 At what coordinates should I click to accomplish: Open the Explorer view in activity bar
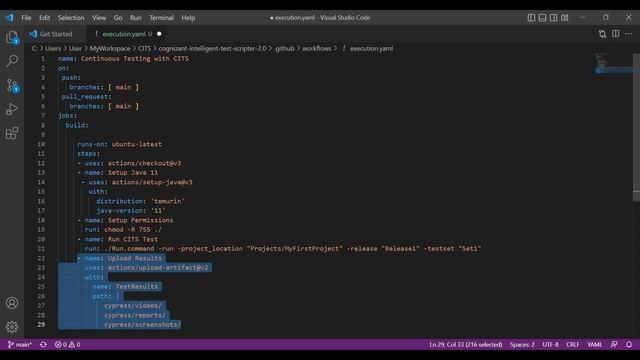pos(12,38)
